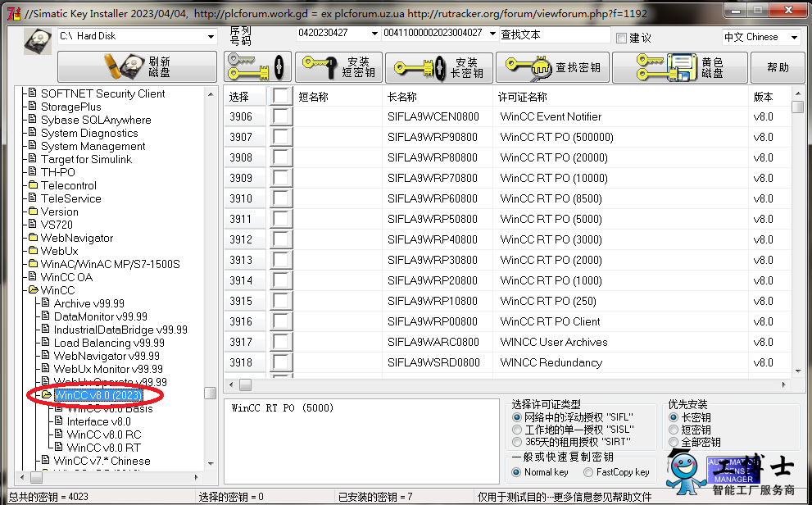Open the 00411000002023004027 dropdown

point(492,34)
